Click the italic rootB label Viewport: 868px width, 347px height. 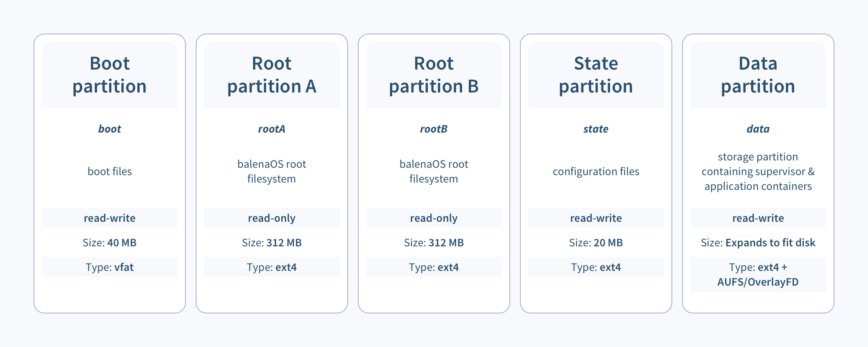(434, 129)
